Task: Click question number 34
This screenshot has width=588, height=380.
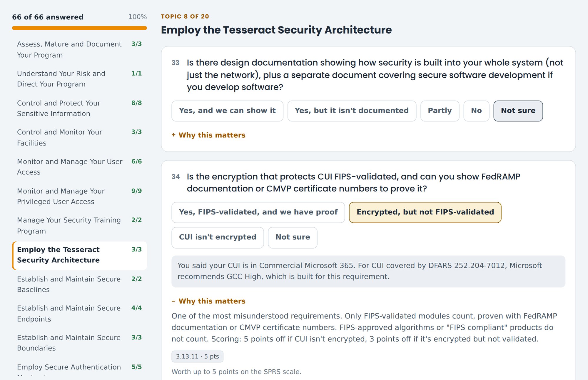Action: click(176, 177)
